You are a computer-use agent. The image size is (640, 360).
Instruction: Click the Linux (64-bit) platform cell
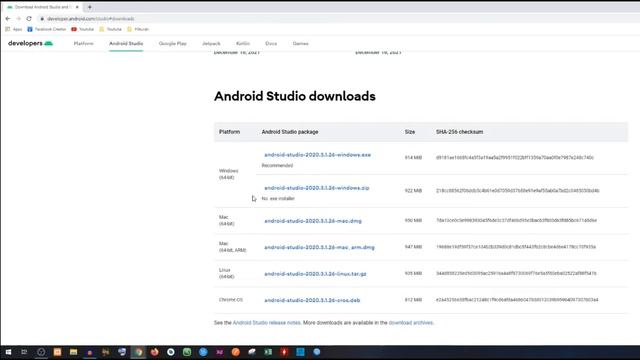point(227,273)
